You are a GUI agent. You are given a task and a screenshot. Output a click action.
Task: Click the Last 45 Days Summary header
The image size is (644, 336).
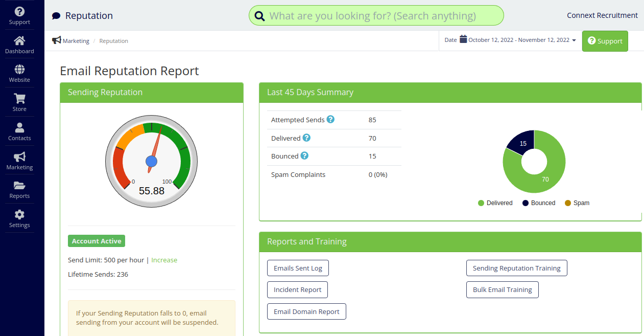coord(450,93)
